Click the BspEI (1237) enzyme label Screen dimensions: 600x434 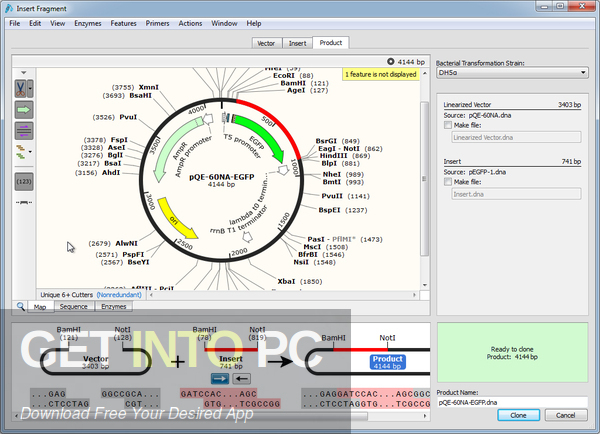(343, 210)
